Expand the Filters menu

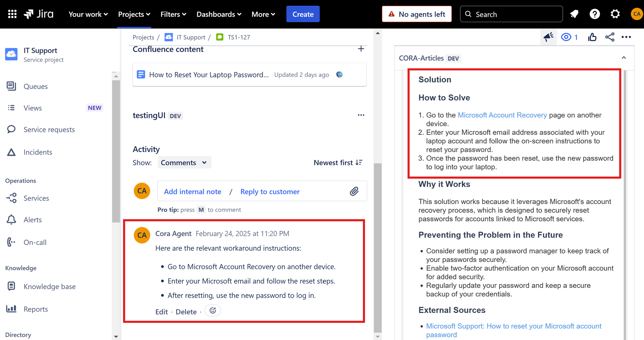click(173, 14)
